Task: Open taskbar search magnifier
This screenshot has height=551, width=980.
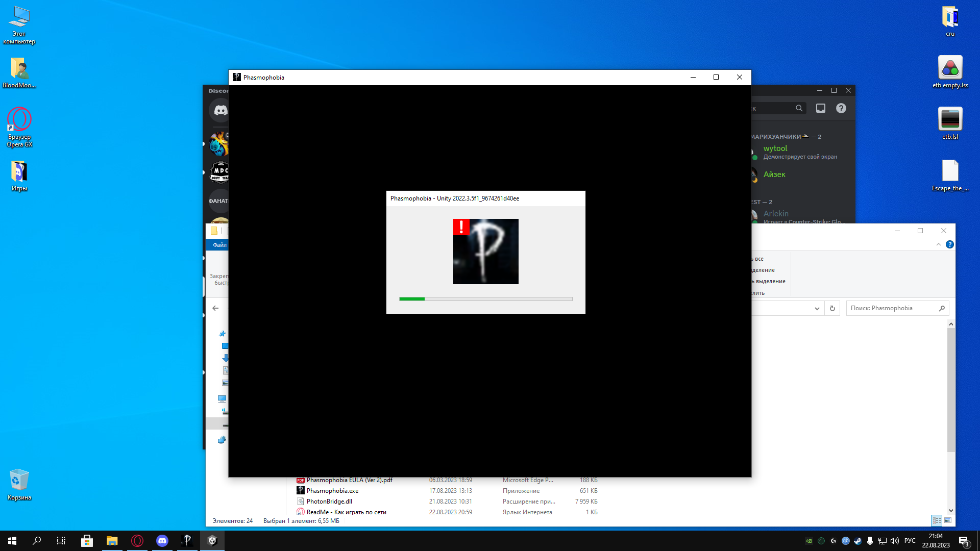Action: [x=37, y=541]
